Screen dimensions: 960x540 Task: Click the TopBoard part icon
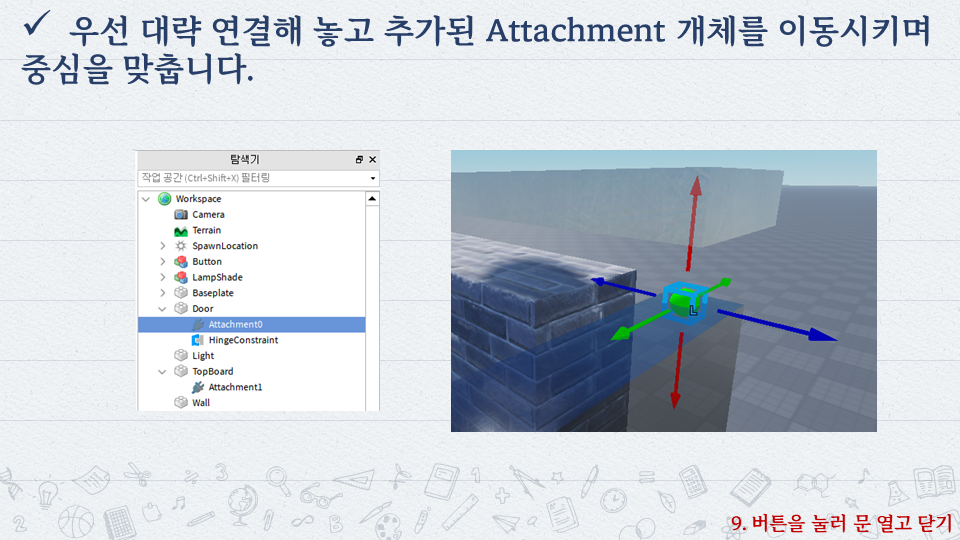pyautogui.click(x=181, y=371)
